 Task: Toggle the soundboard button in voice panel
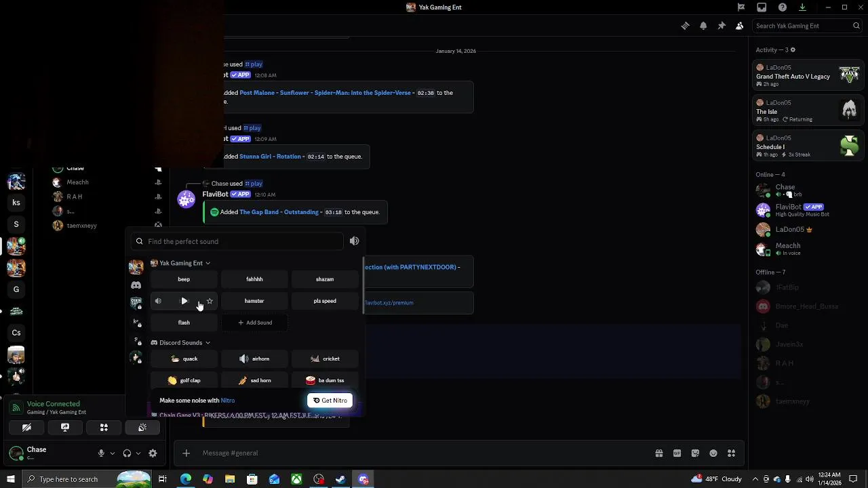pyautogui.click(x=142, y=428)
